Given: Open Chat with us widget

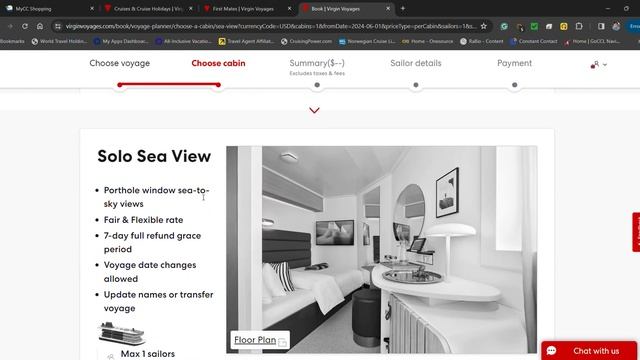Looking at the screenshot, I should [589, 351].
